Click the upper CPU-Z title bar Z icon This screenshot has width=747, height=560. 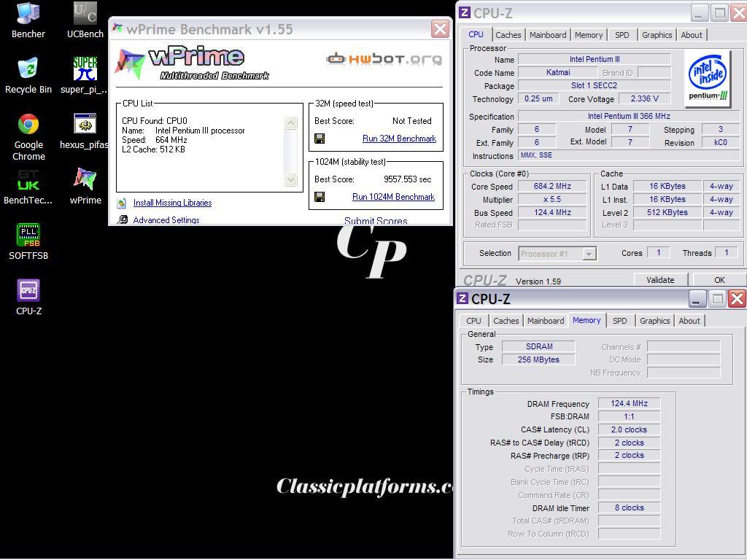tap(465, 12)
